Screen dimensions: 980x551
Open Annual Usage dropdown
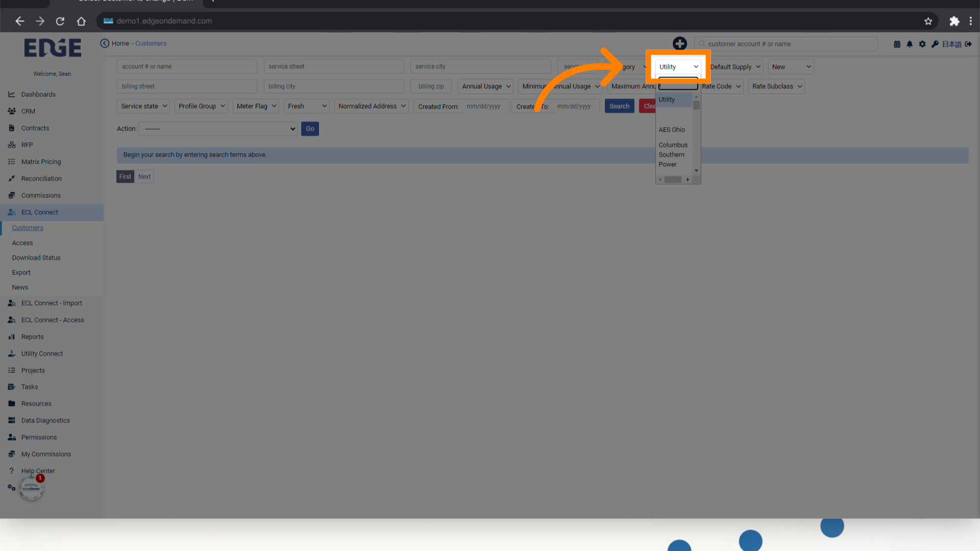[x=485, y=86]
